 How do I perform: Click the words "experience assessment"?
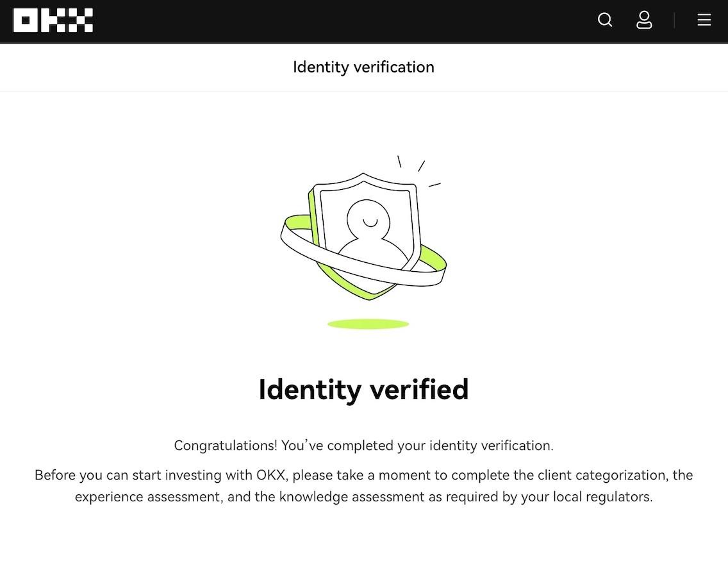pos(149,497)
